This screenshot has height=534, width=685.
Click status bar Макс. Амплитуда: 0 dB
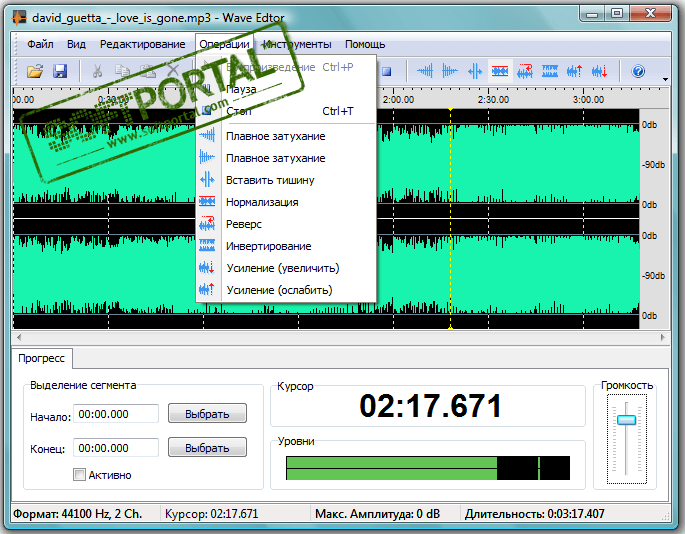377,514
